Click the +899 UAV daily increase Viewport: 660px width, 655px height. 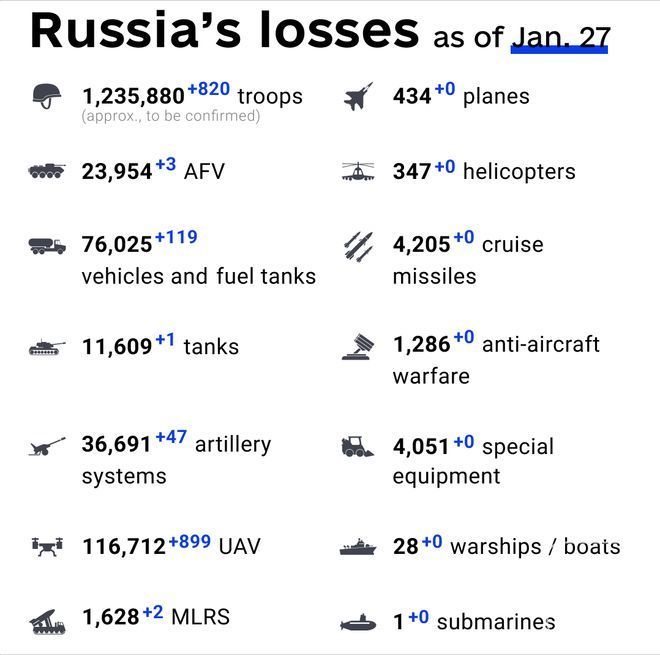tap(189, 542)
